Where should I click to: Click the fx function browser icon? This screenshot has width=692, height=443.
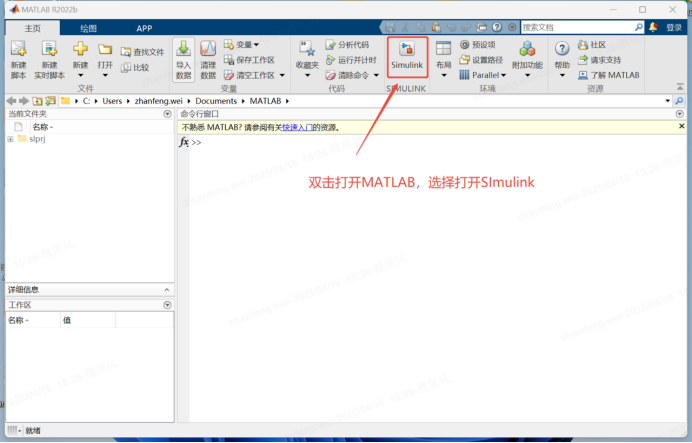point(184,142)
